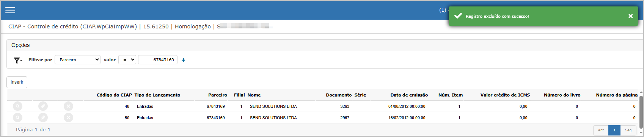
Task: Sort by Filial column header
Action: tap(239, 95)
